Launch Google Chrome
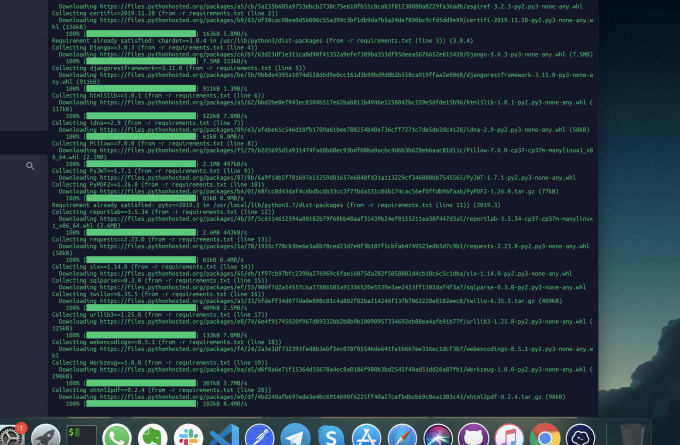The width and height of the screenshot is (680, 445). pos(545,435)
